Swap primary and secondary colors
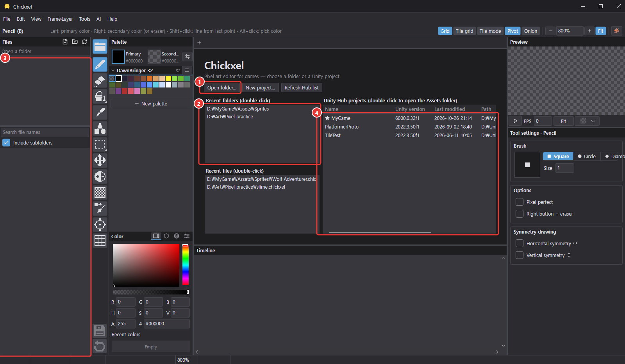The height and width of the screenshot is (364, 625). click(x=187, y=57)
